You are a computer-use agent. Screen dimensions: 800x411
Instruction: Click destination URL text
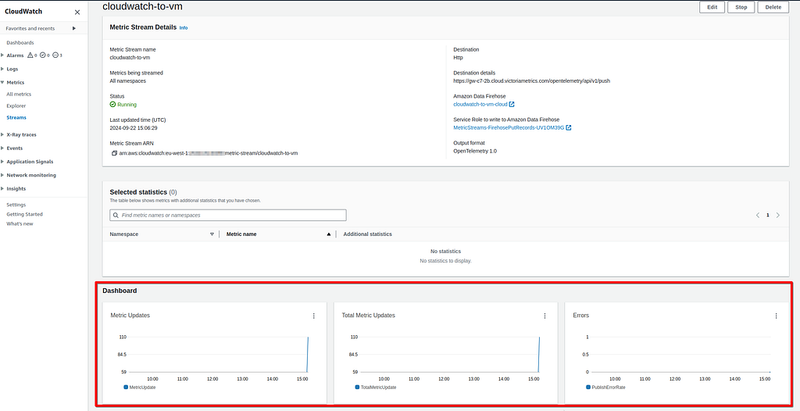coord(532,81)
